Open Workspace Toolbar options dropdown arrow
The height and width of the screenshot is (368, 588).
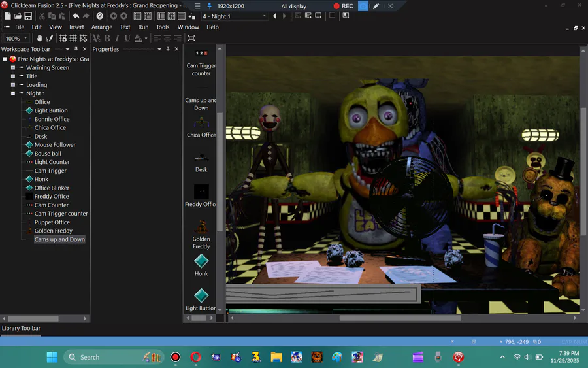click(67, 49)
